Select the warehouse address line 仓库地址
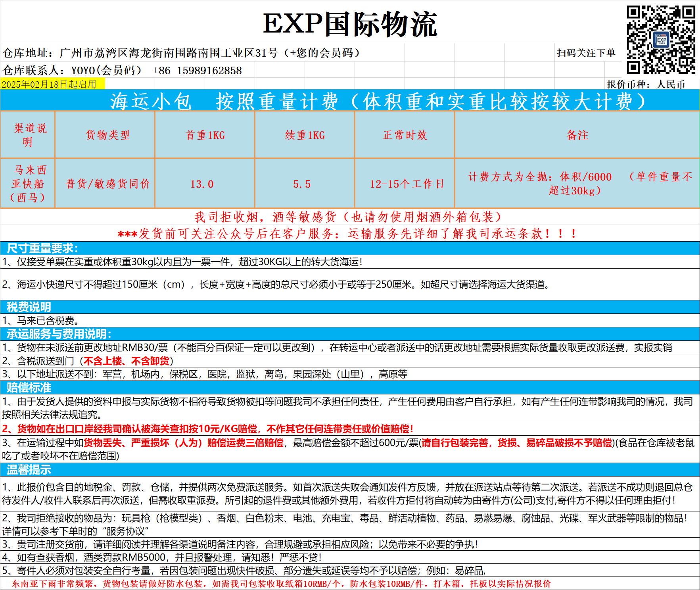The image size is (700, 590). click(181, 53)
